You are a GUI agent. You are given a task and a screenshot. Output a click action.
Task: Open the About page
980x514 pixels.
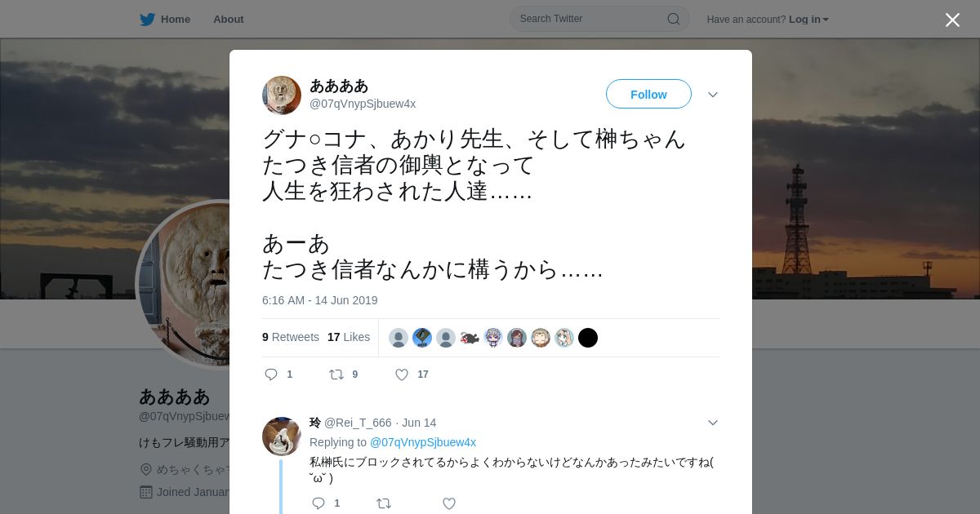click(229, 19)
